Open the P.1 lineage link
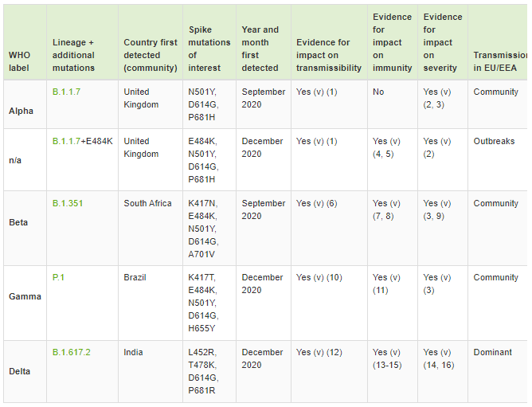 58,277
